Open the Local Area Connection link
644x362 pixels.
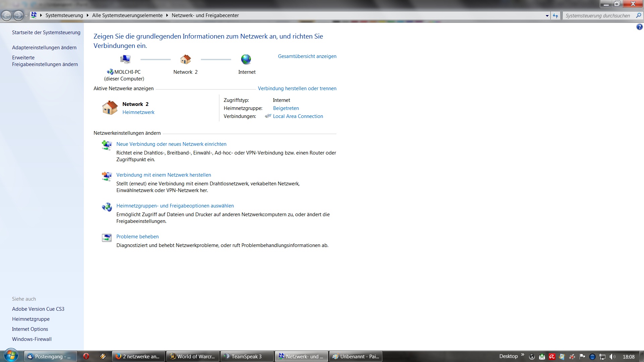pyautogui.click(x=298, y=116)
